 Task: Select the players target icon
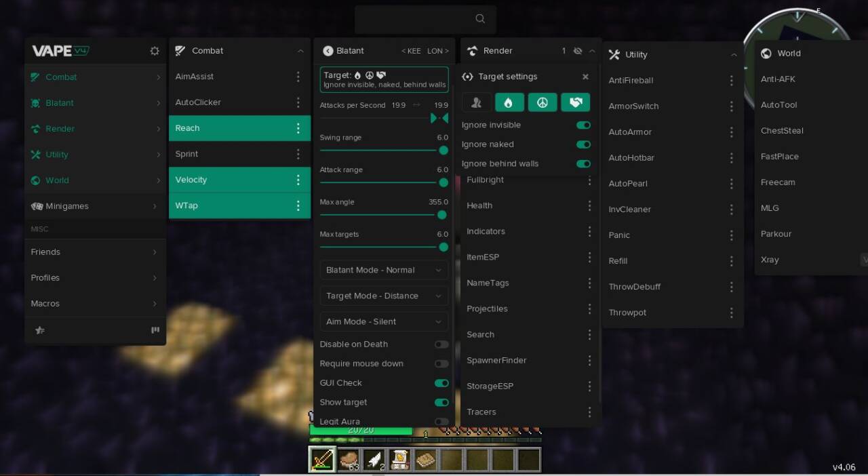(477, 102)
